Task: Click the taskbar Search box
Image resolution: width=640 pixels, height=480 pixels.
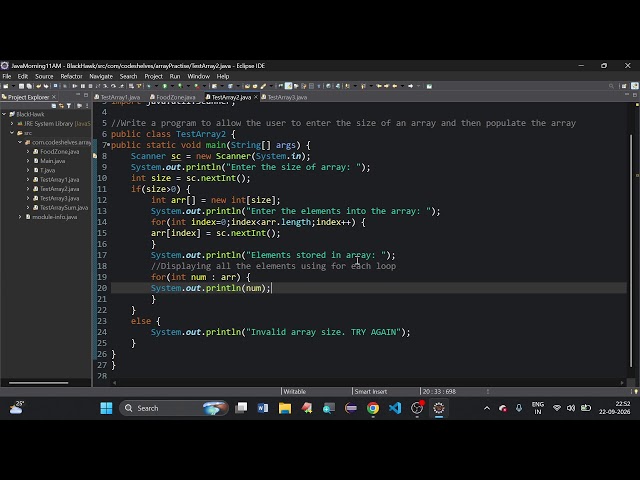Action: tap(174, 408)
